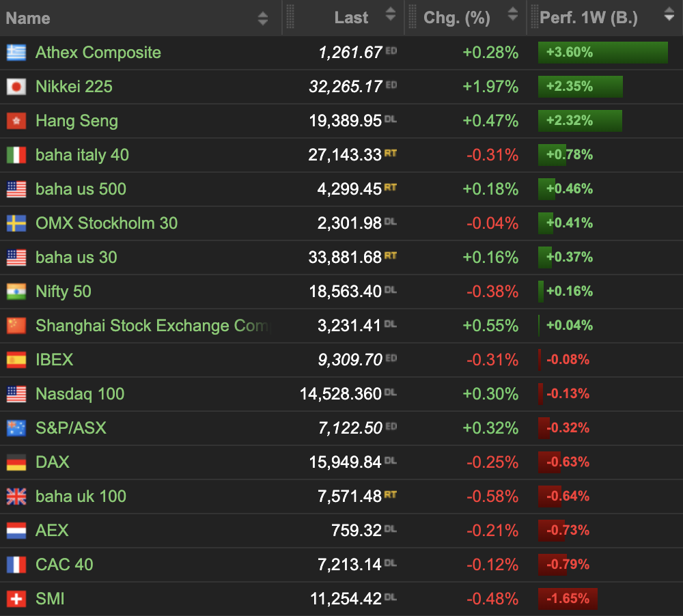The image size is (683, 616).
Task: Click the DL badge next to Hang Seng price
Action: click(x=391, y=119)
